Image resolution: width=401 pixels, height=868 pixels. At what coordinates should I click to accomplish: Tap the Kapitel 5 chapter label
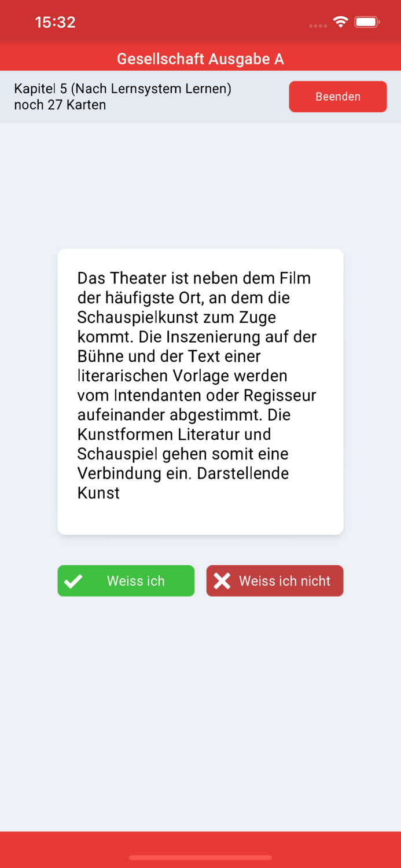coord(123,89)
